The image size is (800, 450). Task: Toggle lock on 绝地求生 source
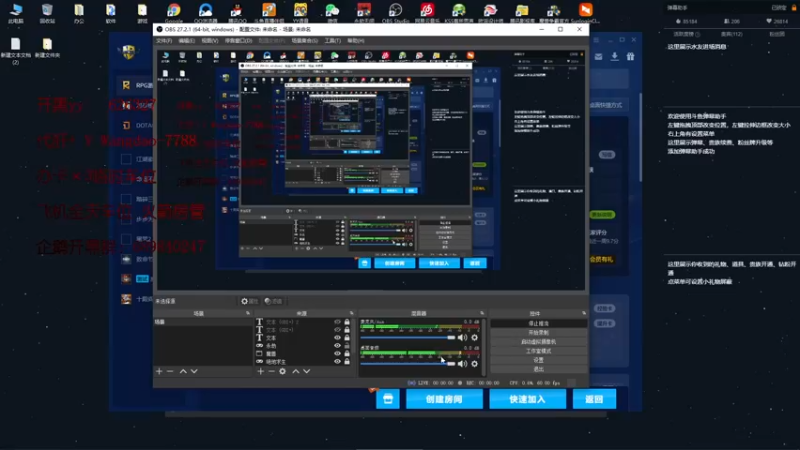click(x=347, y=361)
